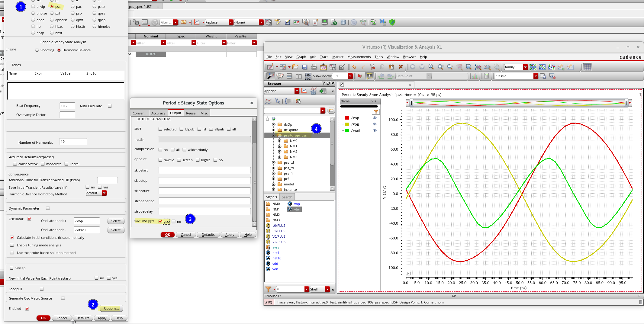Toggle visibility eye of /vtail trace

click(375, 131)
